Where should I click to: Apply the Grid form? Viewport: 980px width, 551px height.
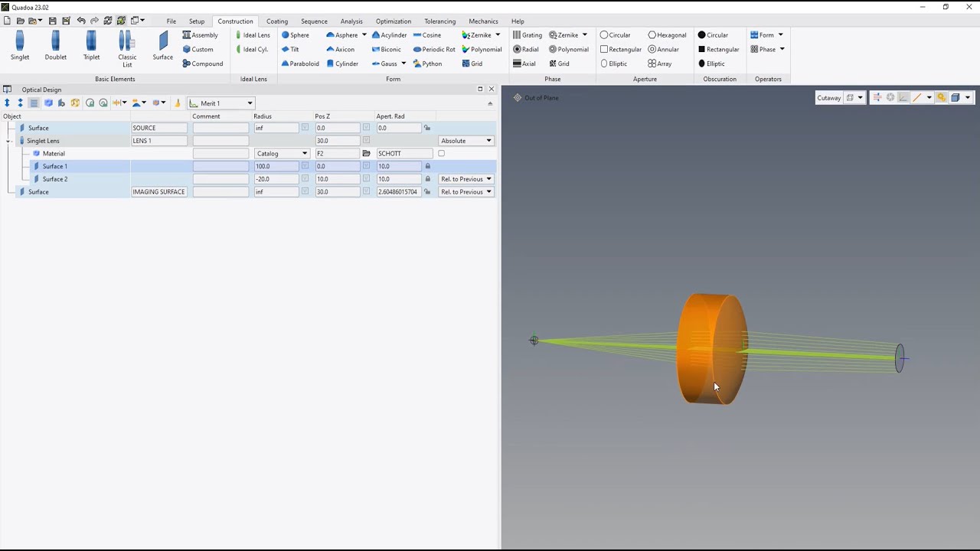[472, 64]
